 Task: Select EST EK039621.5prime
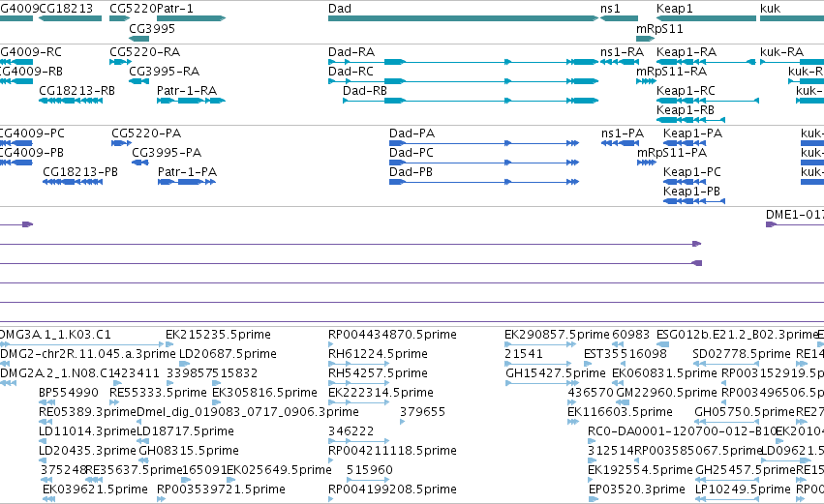click(x=95, y=489)
